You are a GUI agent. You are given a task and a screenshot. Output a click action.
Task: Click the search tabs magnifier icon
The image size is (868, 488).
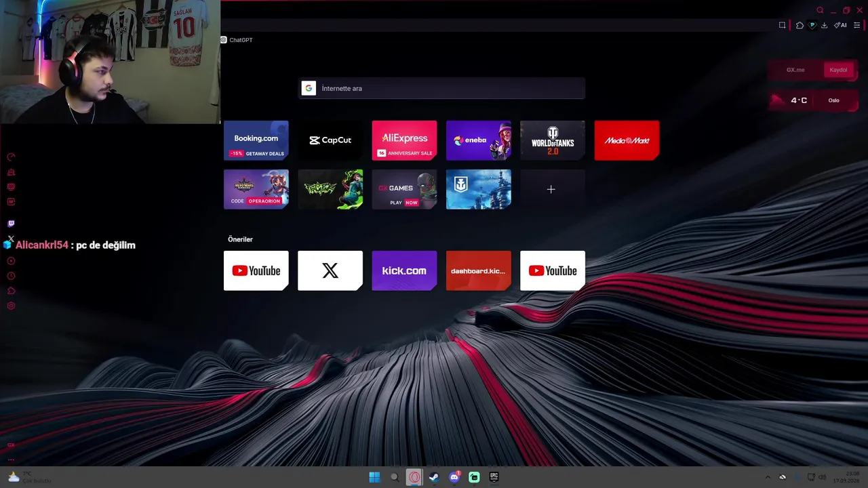pos(820,10)
